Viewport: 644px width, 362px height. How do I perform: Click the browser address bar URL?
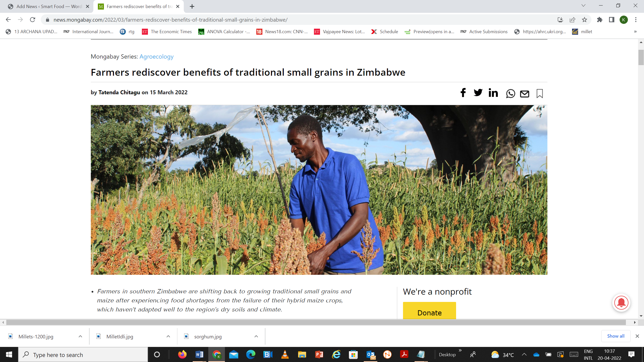pos(170,20)
